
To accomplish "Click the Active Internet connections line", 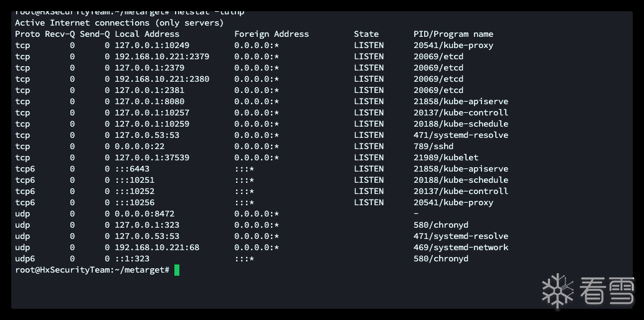I will click(119, 22).
